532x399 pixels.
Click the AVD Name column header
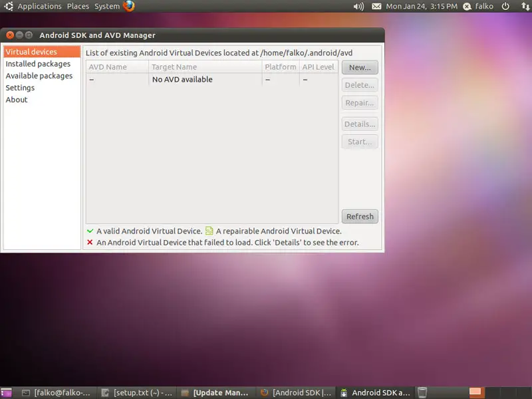[x=118, y=67]
